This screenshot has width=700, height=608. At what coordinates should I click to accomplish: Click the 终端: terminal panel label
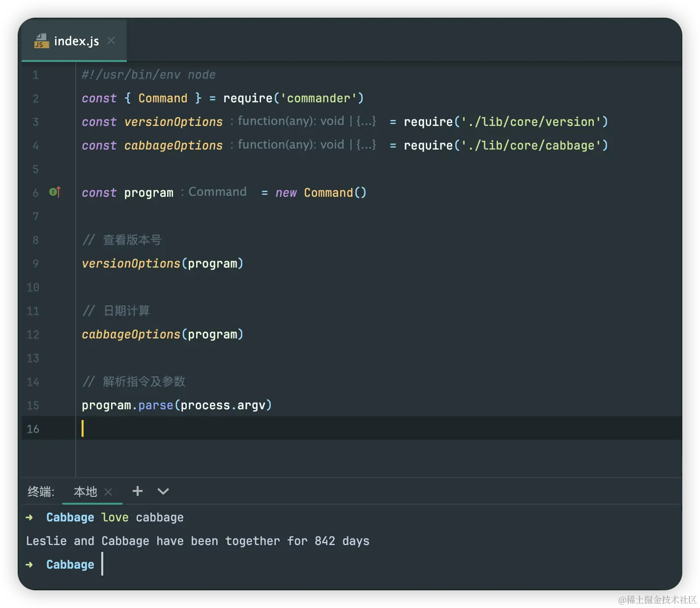pos(41,491)
